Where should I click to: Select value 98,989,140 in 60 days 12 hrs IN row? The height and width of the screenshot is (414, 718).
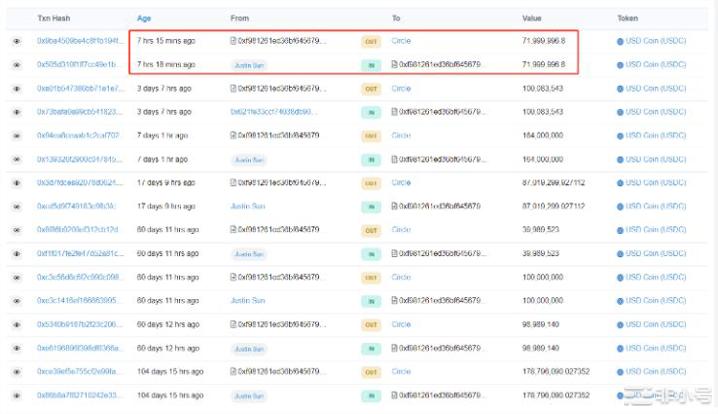click(x=541, y=348)
